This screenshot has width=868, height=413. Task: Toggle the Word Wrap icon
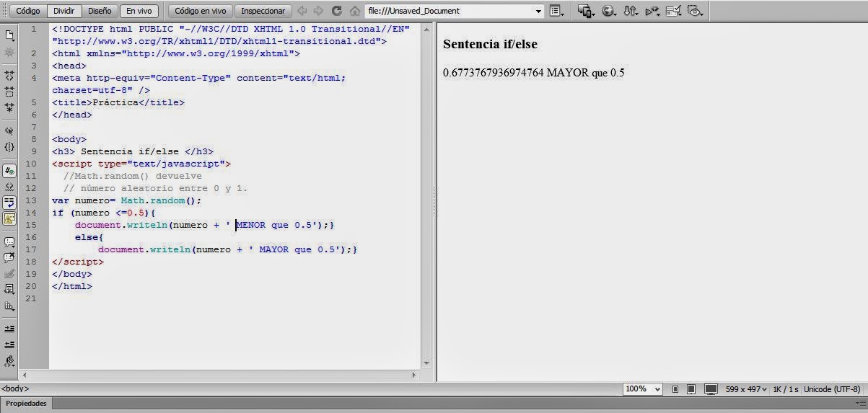[x=9, y=203]
